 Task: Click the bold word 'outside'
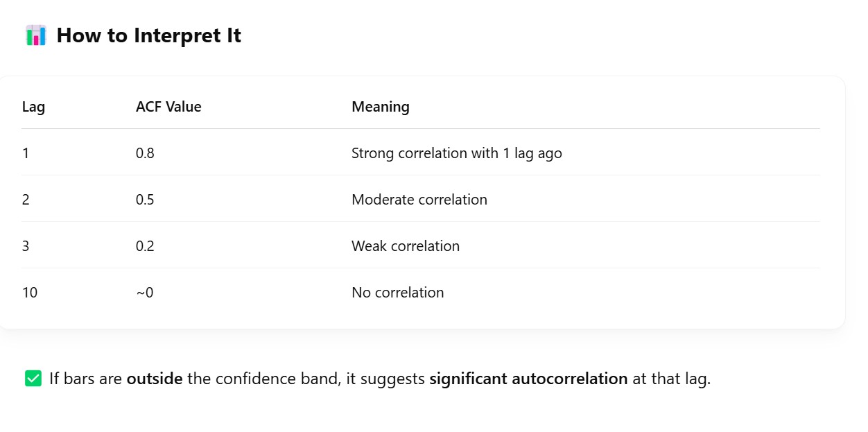(154, 379)
